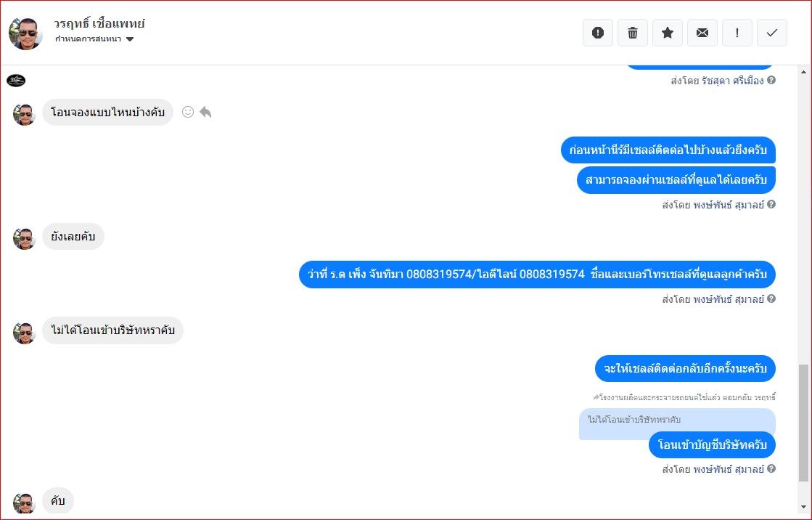Select the message containing phone number 0808319574
The width and height of the screenshot is (812, 520).
(x=537, y=275)
